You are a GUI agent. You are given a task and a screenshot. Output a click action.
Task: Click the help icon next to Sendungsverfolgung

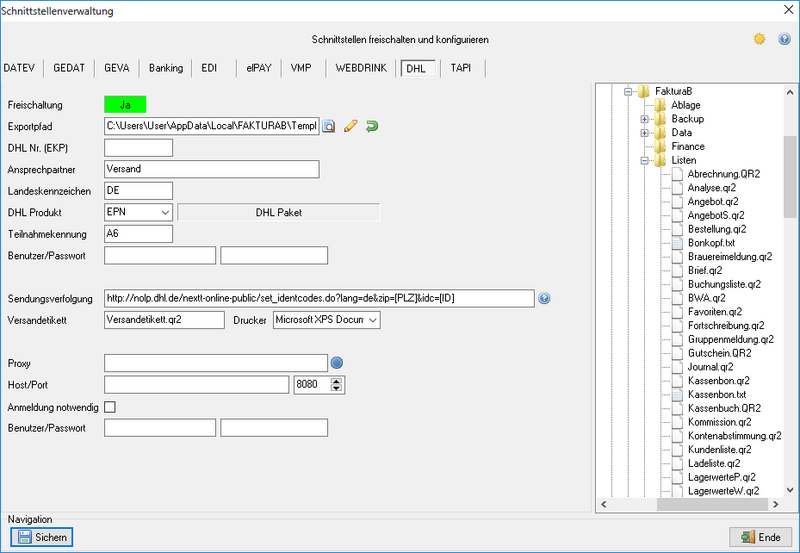pos(544,298)
